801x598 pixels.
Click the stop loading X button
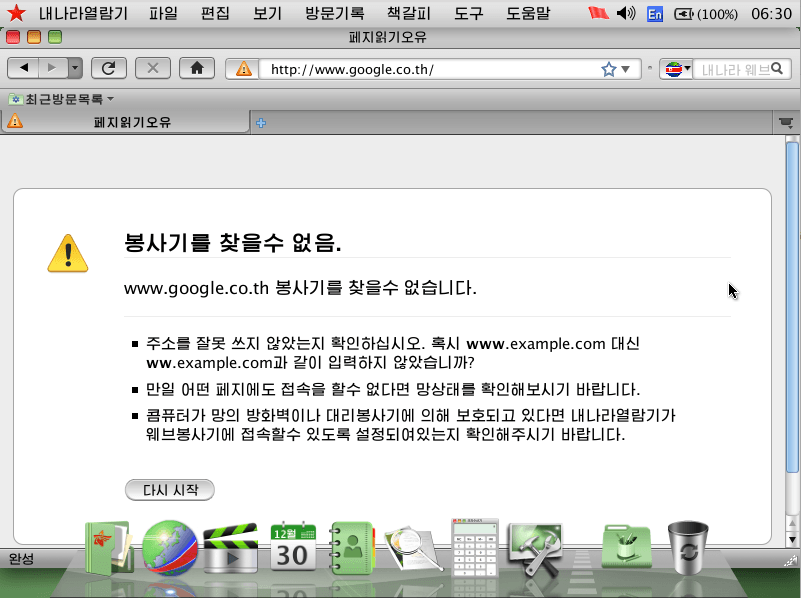click(153, 68)
